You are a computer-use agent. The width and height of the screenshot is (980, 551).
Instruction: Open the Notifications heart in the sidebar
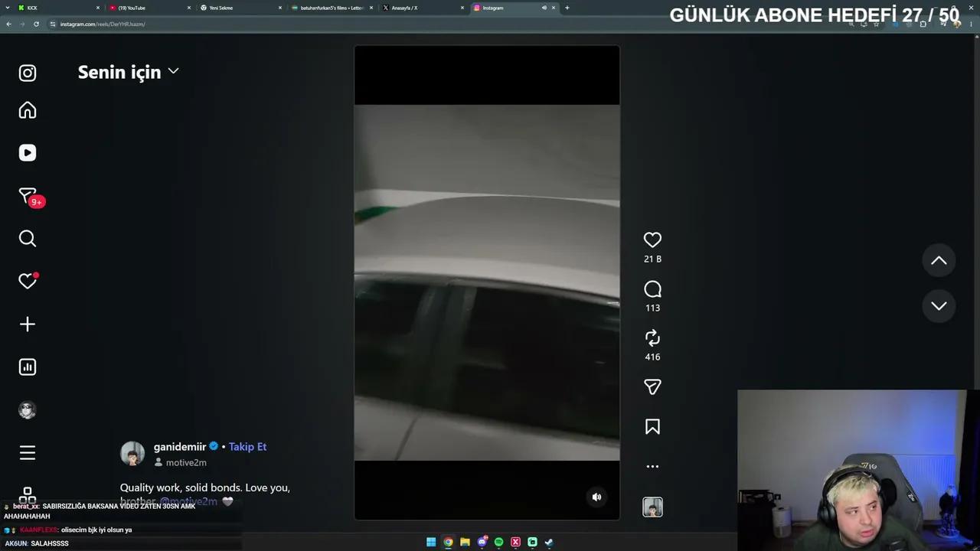pos(28,281)
